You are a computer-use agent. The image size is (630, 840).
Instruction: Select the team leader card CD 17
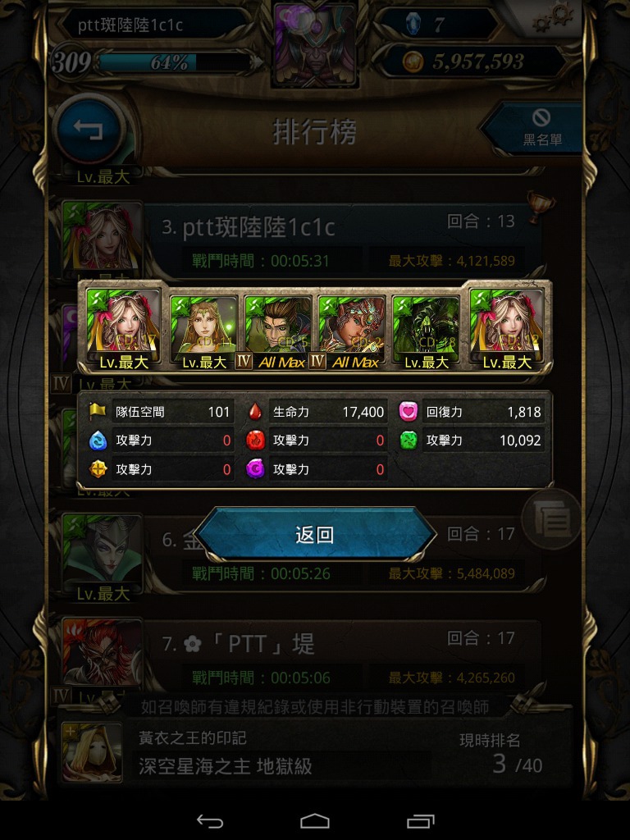(123, 328)
